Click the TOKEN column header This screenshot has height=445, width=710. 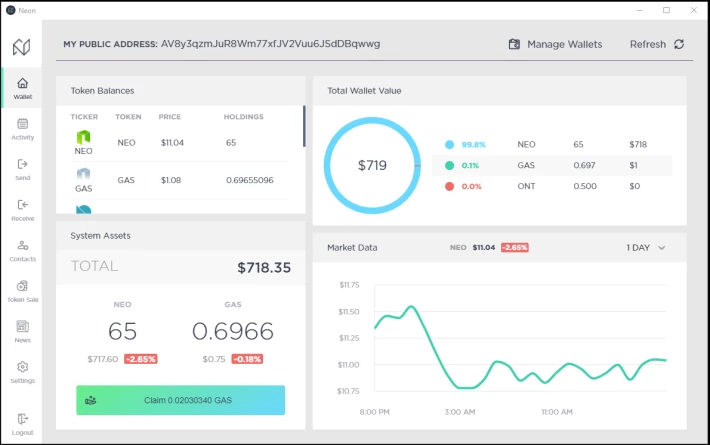(128, 116)
